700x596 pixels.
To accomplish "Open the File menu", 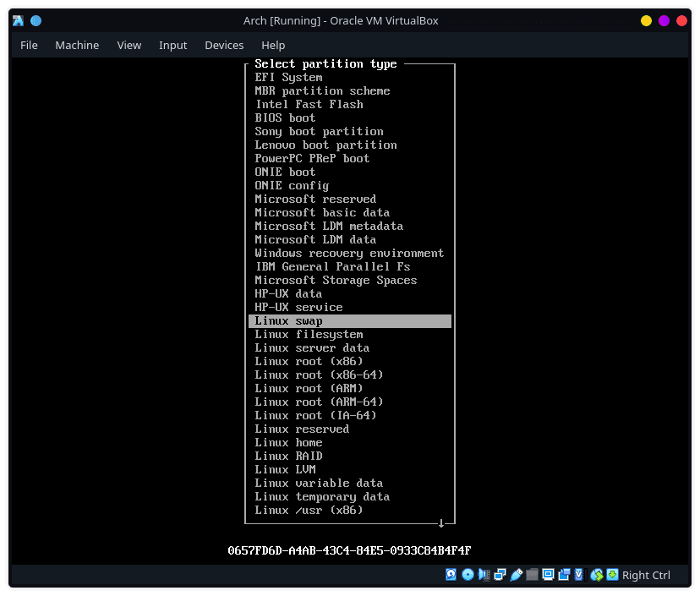I will [x=29, y=45].
